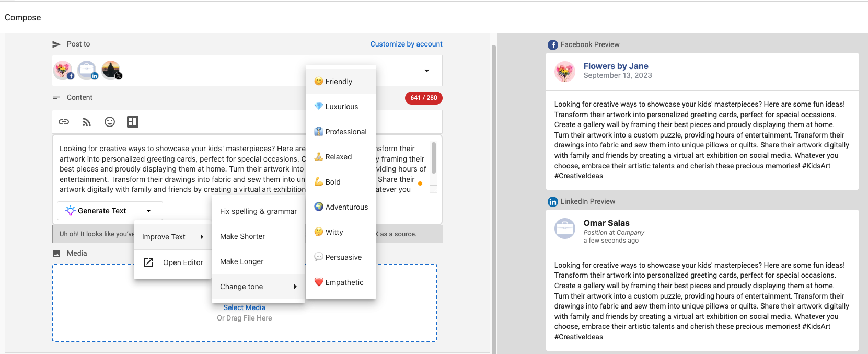Click the Content lines icon
The image size is (868, 354).
click(56, 98)
